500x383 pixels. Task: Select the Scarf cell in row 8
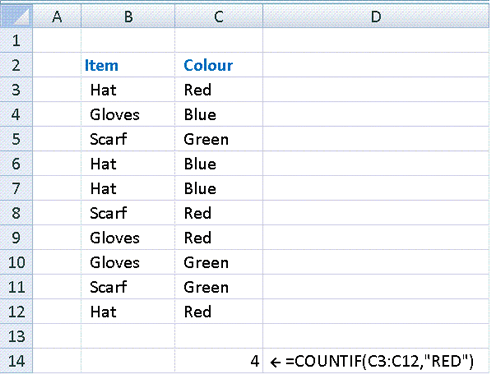pyautogui.click(x=128, y=213)
